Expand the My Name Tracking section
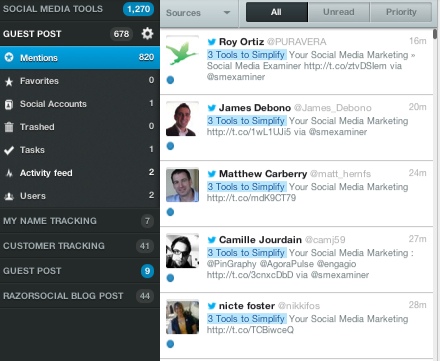Image resolution: width=440 pixels, height=361 pixels. (80, 221)
